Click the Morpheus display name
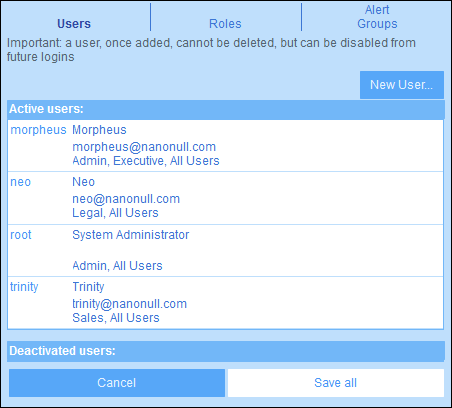The height and width of the screenshot is (408, 452). 99,130
